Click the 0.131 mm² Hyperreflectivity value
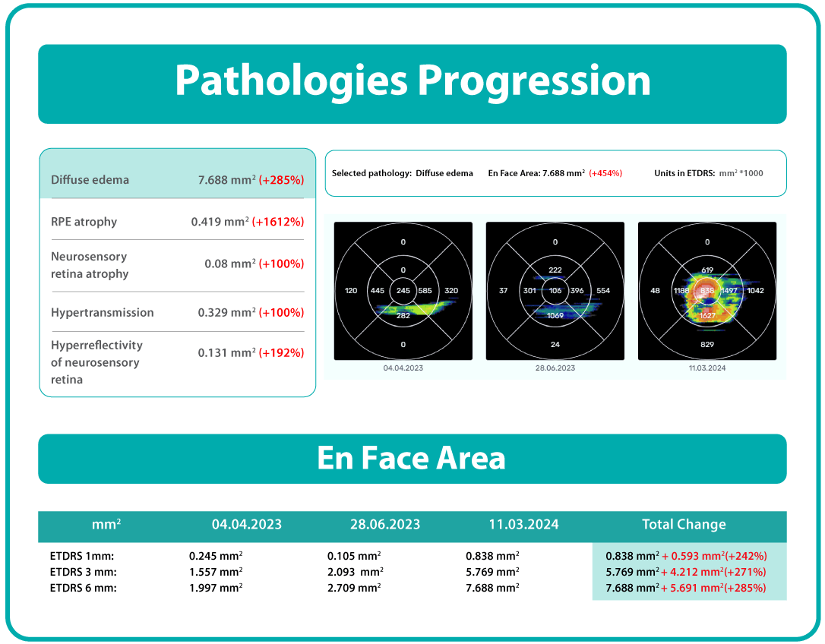The image size is (825, 644). (227, 352)
